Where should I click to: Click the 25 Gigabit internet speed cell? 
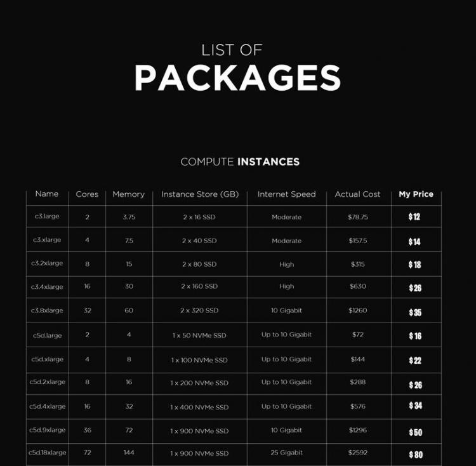click(x=286, y=453)
